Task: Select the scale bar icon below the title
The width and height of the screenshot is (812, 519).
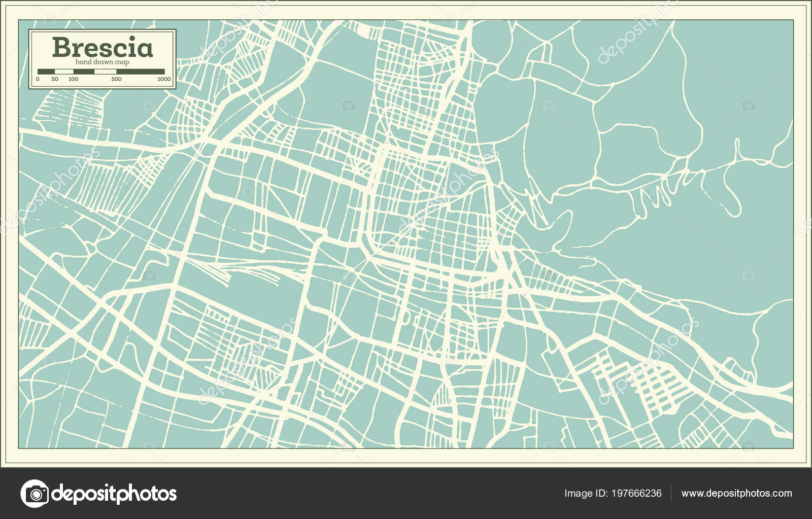Action: (101, 72)
